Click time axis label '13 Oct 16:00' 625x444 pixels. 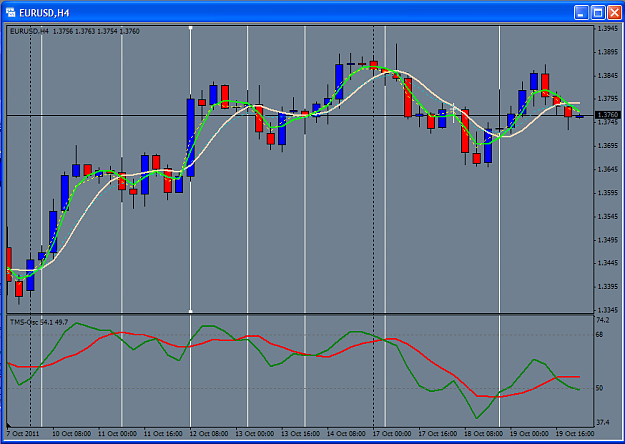pos(301,434)
